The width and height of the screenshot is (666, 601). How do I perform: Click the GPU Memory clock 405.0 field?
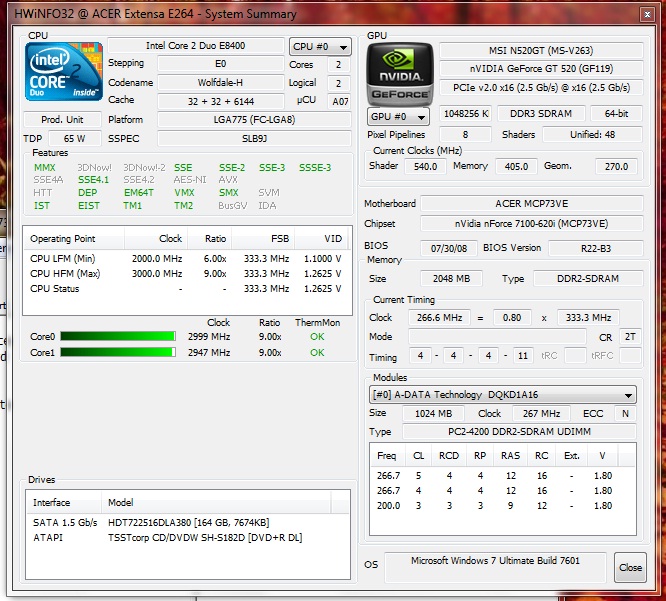[516, 166]
